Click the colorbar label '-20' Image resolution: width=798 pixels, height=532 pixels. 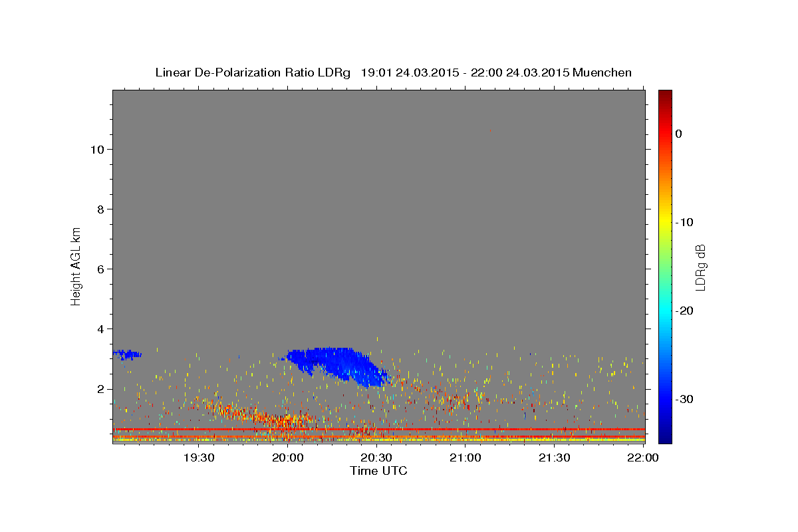pos(685,311)
